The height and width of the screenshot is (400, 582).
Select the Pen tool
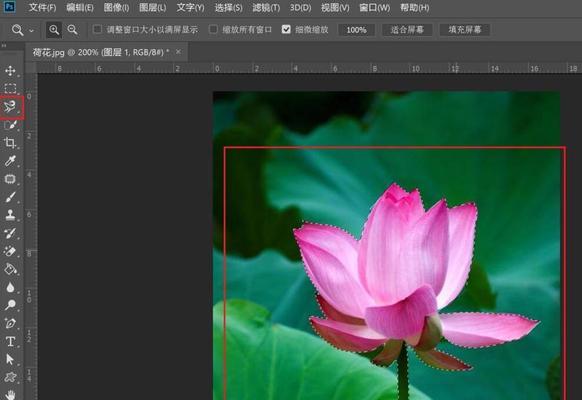(10, 323)
